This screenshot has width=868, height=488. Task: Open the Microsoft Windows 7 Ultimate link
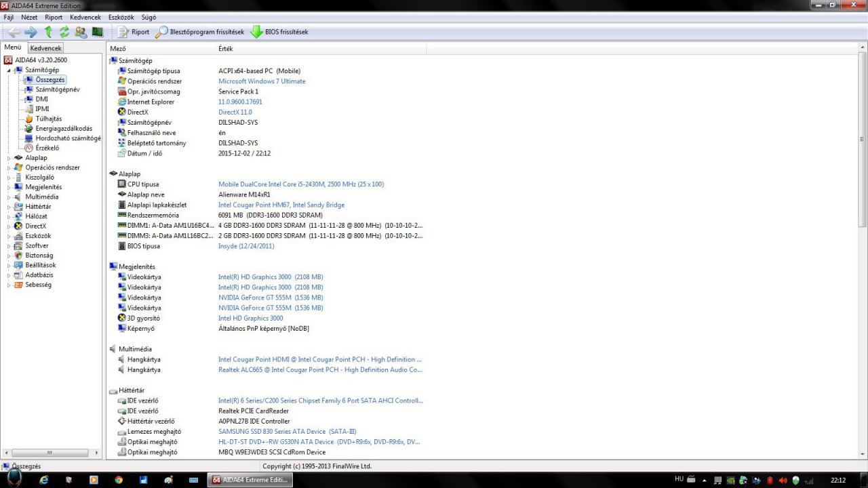pyautogui.click(x=262, y=81)
